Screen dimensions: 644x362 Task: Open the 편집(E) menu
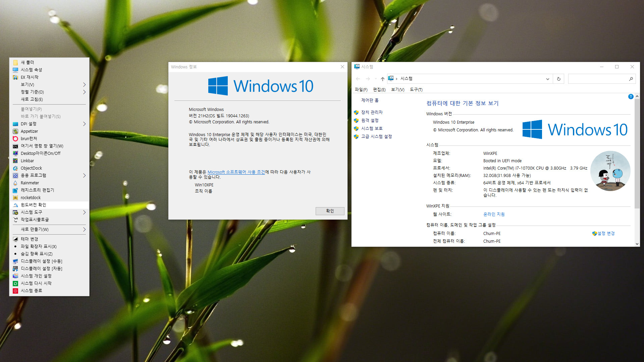[379, 89]
